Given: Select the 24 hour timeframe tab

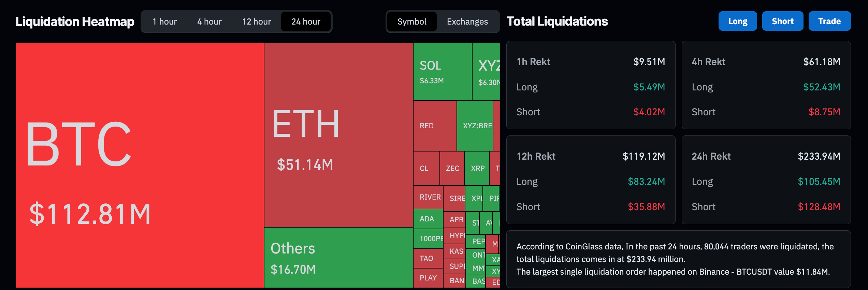Looking at the screenshot, I should [x=306, y=21].
